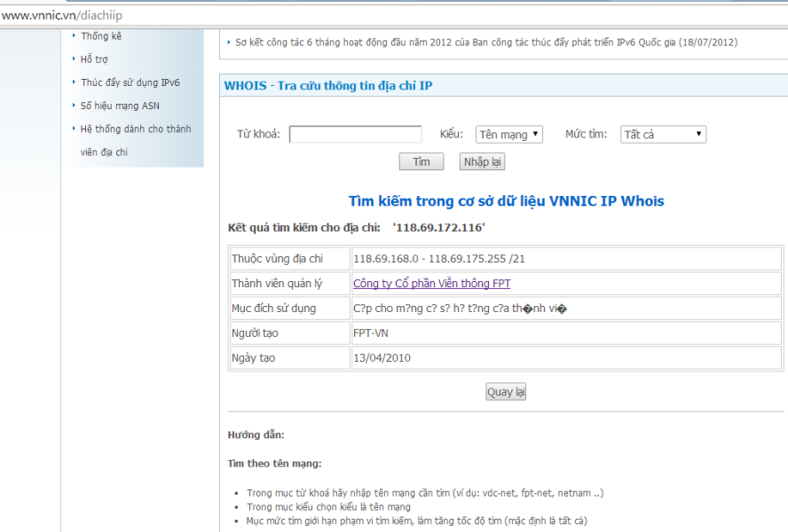Expand the Mức tìm dropdown showing Tất cả
The width and height of the screenshot is (788, 532).
coord(663,135)
